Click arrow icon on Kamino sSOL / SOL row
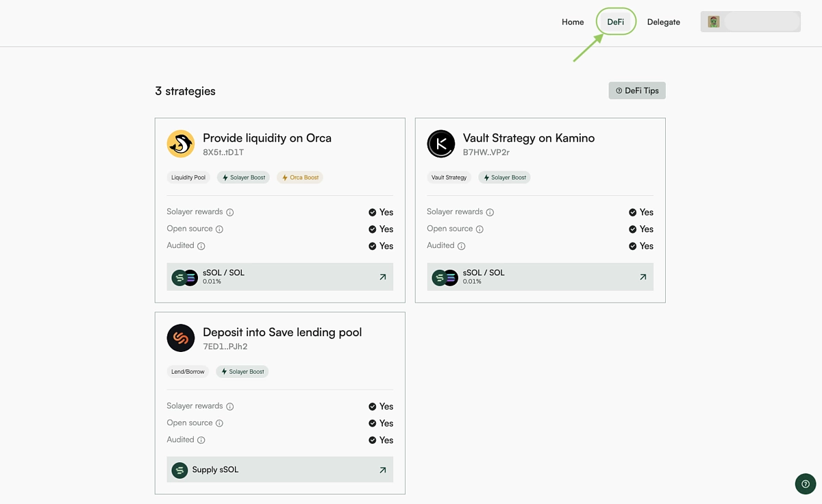This screenshot has height=504, width=822. [643, 277]
